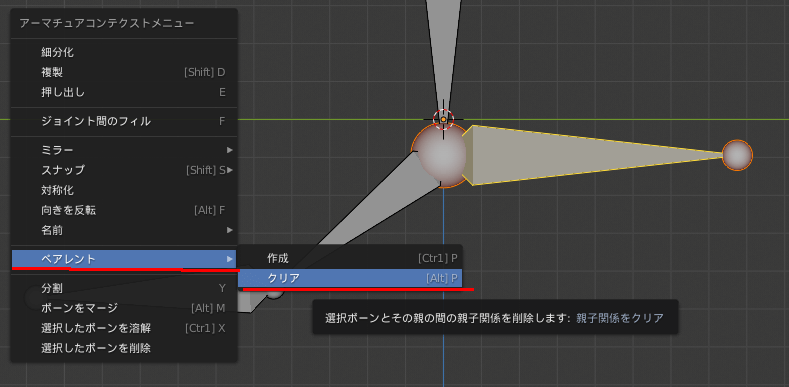Choose 選択したボーンを削除 option
The image size is (789, 387).
[124, 348]
